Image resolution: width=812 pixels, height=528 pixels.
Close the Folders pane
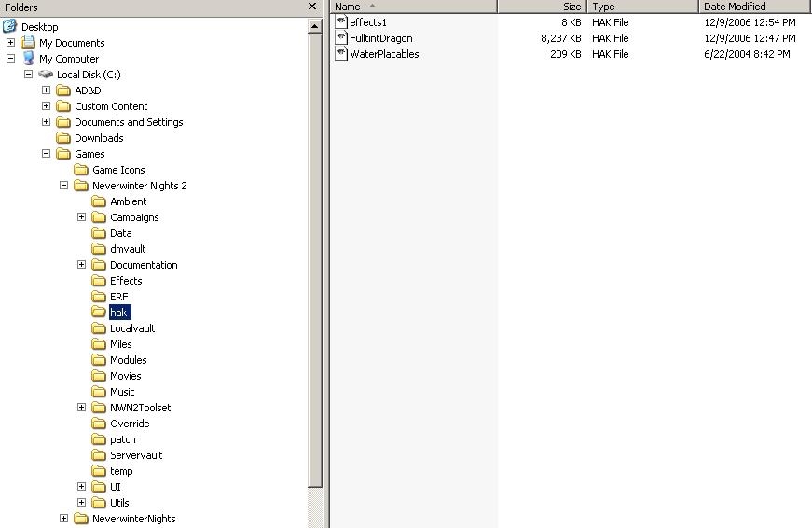click(x=312, y=7)
